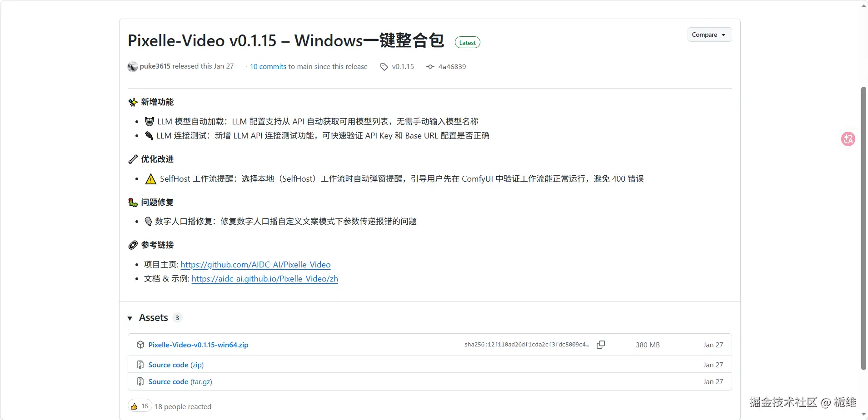Click the 18 people reacted text
The image size is (868, 420).
(x=183, y=407)
